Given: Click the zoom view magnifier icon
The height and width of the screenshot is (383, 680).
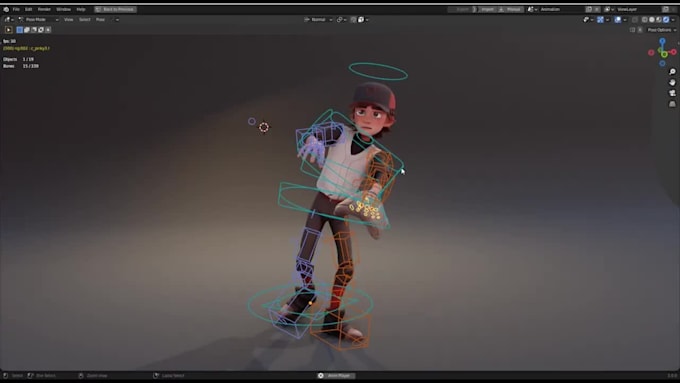Looking at the screenshot, I should [672, 72].
